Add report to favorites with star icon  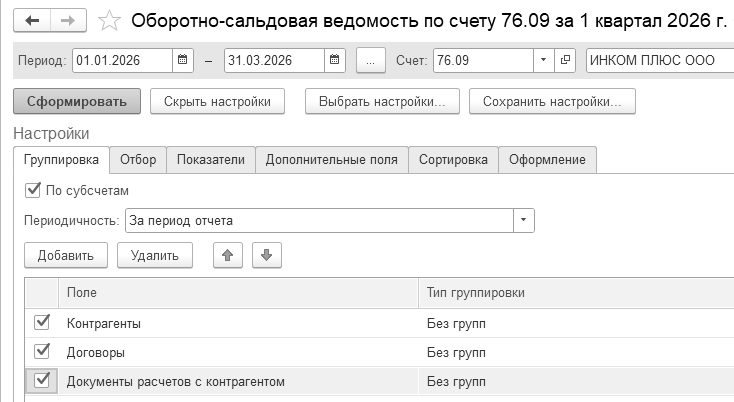click(111, 20)
